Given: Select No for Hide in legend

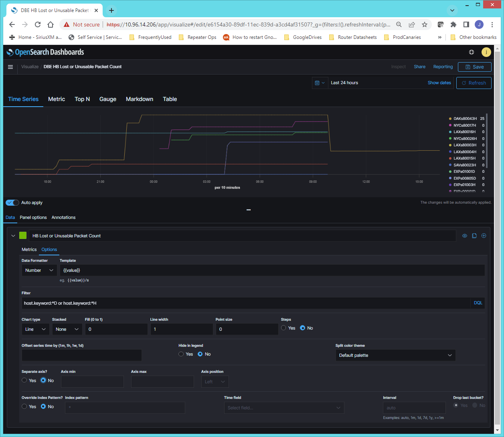Looking at the screenshot, I should click(200, 354).
